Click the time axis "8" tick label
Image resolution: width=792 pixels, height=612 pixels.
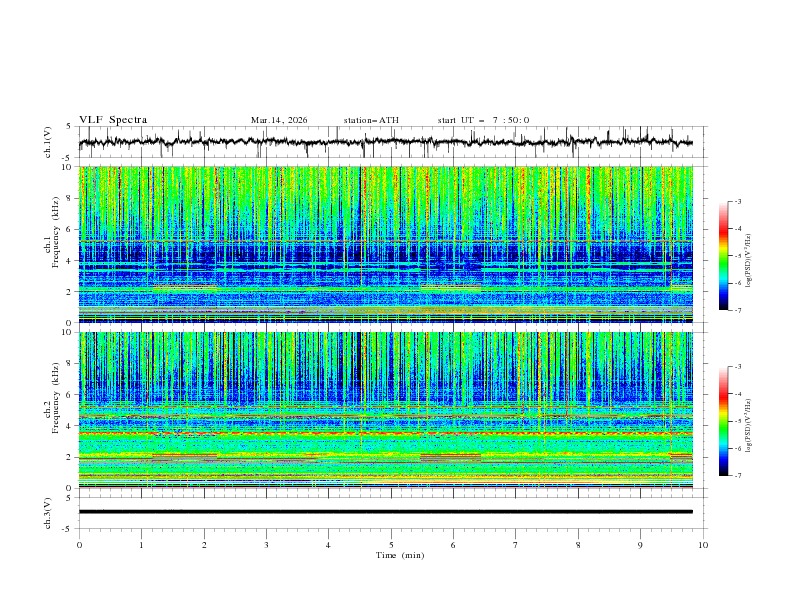click(578, 545)
